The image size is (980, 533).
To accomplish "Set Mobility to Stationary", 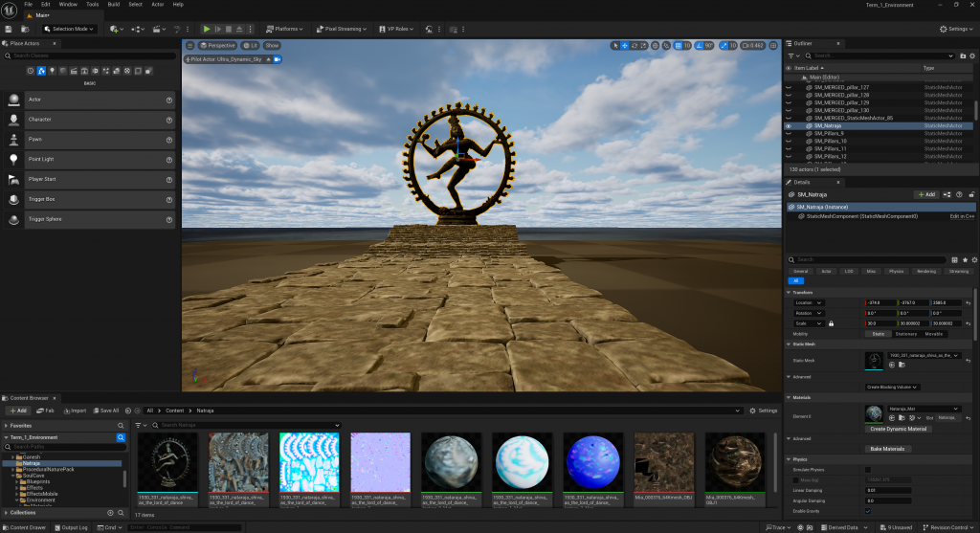I will click(905, 334).
